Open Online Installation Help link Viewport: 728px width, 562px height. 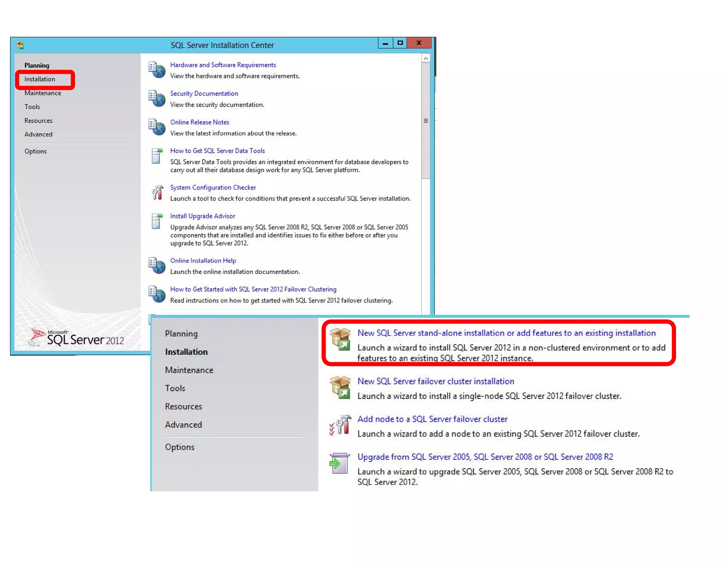tap(203, 261)
